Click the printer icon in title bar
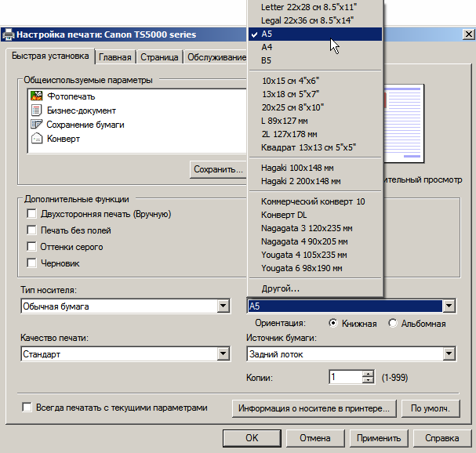The height and width of the screenshot is (453, 476). 8,34
